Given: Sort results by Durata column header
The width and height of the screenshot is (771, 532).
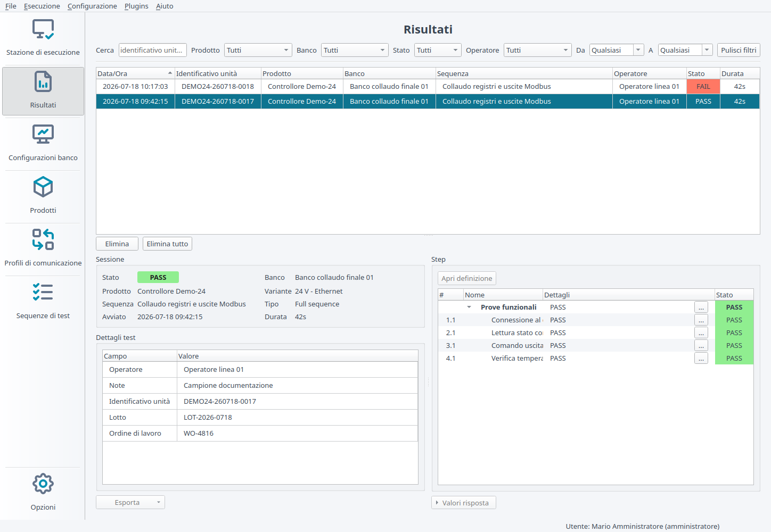Looking at the screenshot, I should click(740, 73).
